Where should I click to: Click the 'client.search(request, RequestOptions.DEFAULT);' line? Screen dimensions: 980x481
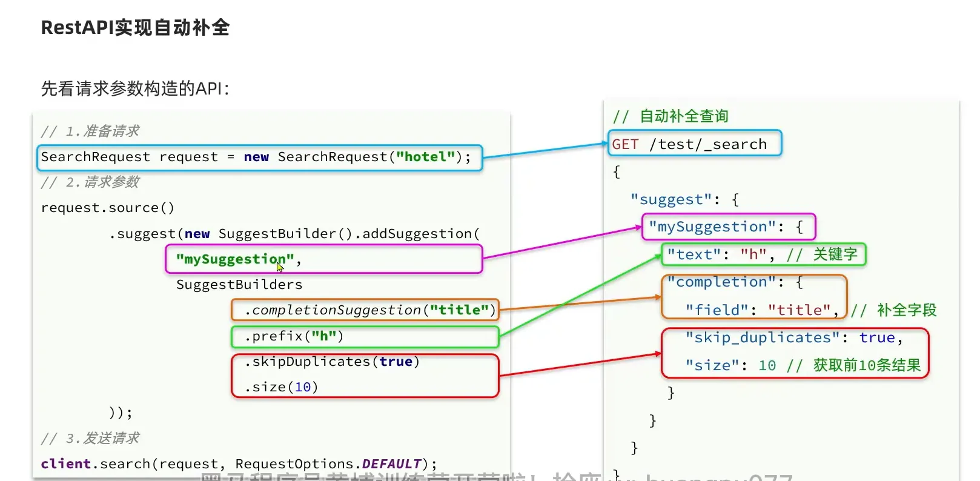(239, 464)
